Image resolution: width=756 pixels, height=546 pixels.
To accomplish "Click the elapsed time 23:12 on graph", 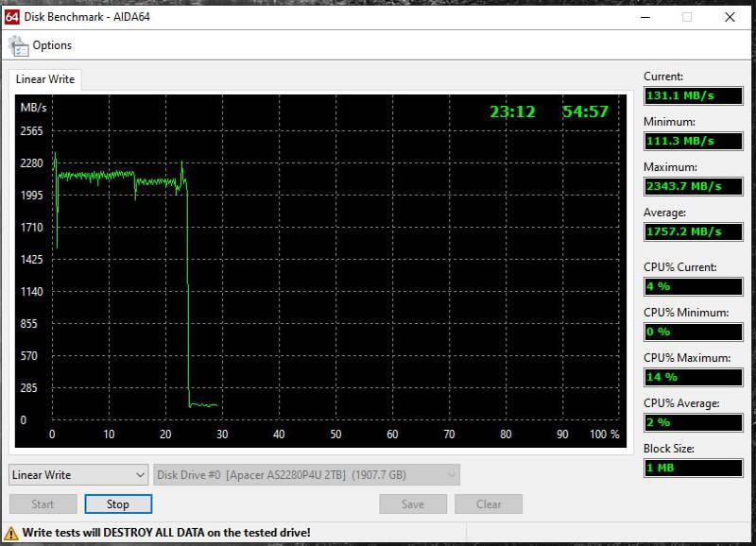I will click(512, 111).
